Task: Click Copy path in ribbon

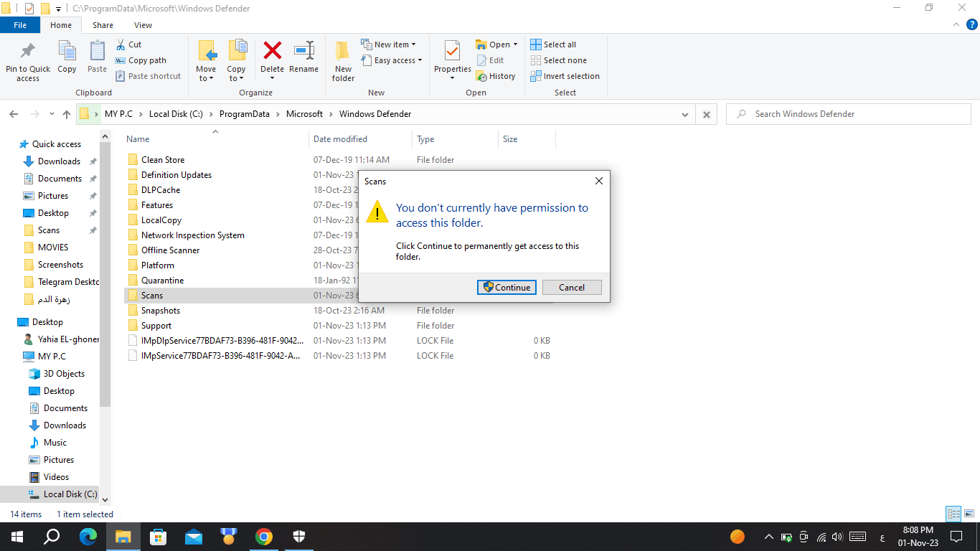Action: [x=141, y=60]
